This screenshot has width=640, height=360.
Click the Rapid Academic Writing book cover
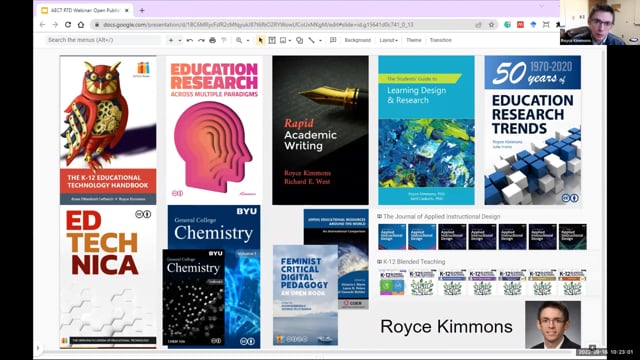pyautogui.click(x=320, y=130)
